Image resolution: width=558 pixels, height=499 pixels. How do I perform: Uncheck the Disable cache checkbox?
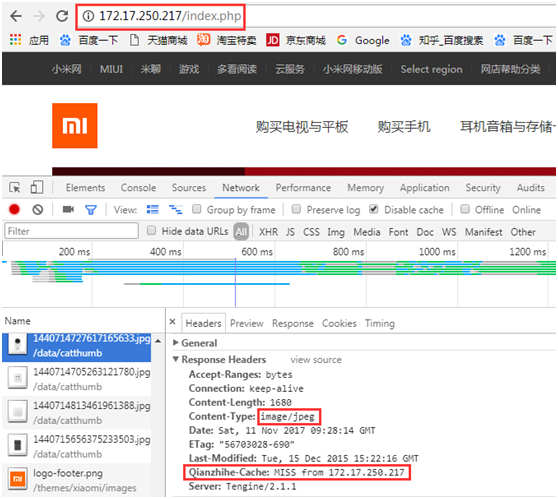click(x=373, y=209)
